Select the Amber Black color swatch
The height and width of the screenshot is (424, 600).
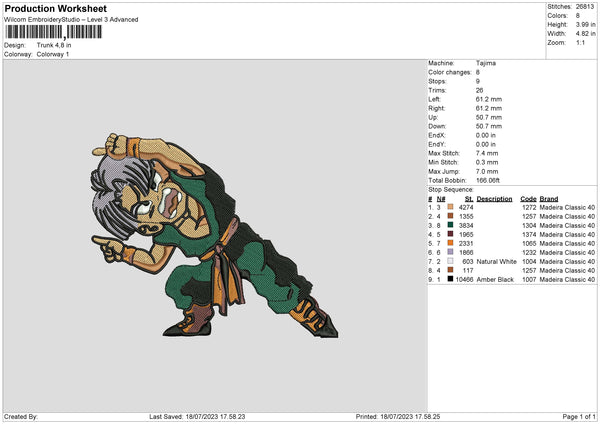451,279
